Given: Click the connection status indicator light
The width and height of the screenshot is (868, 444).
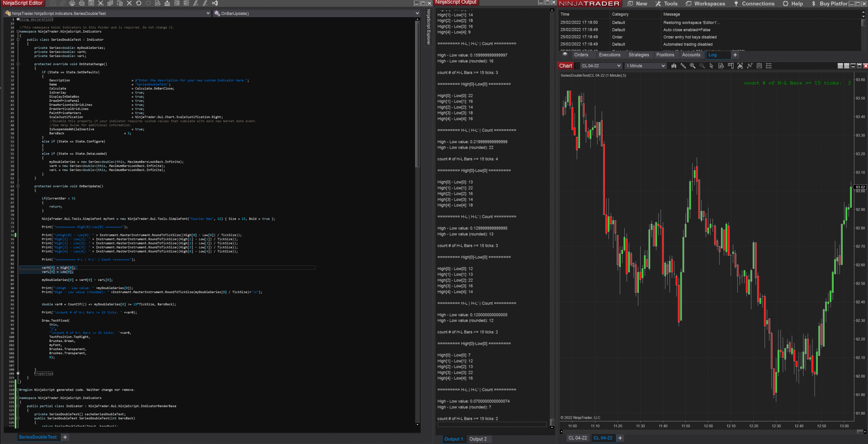Looking at the screenshot, I should (x=565, y=54).
